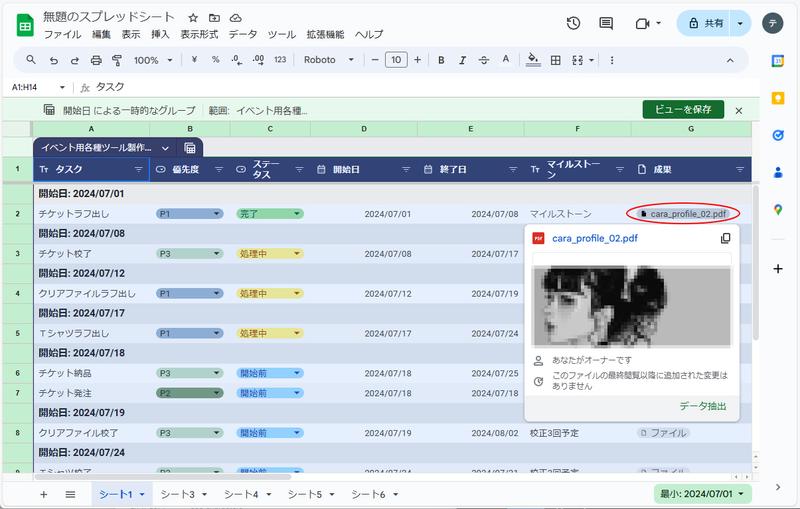Click the borders icon in toolbar
The height and width of the screenshot is (509, 800).
[x=556, y=60]
